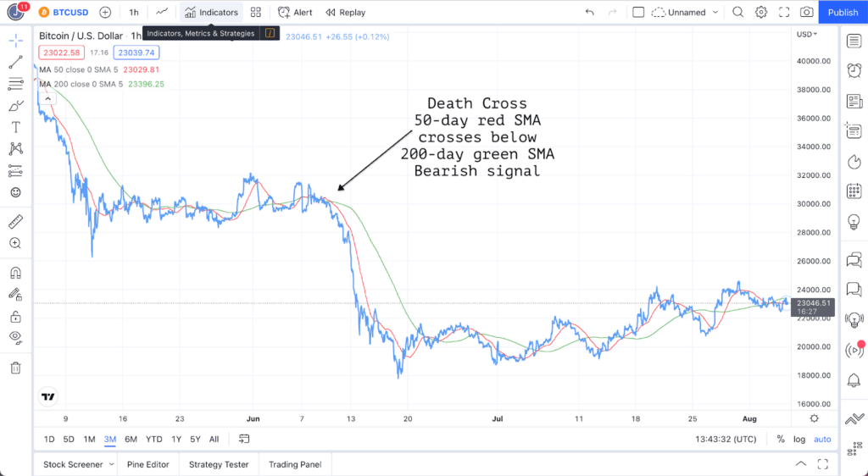Toggle the magnet snap mode
Viewport: 868px width, 476px height.
pyautogui.click(x=15, y=273)
